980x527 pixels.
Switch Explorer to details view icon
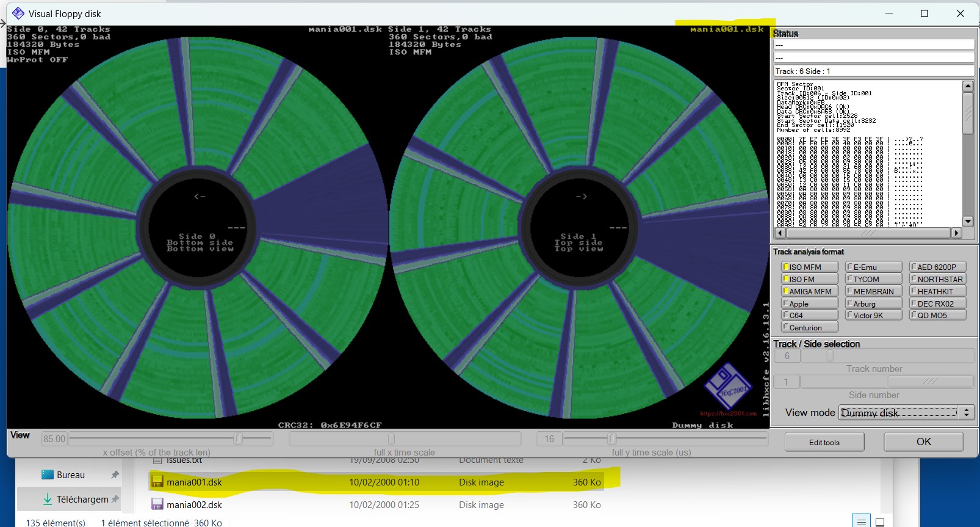(x=861, y=521)
